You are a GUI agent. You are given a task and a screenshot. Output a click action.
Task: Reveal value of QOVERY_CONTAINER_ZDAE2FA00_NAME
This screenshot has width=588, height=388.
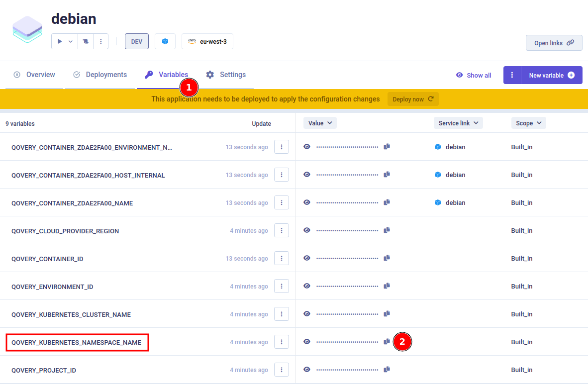(x=307, y=202)
